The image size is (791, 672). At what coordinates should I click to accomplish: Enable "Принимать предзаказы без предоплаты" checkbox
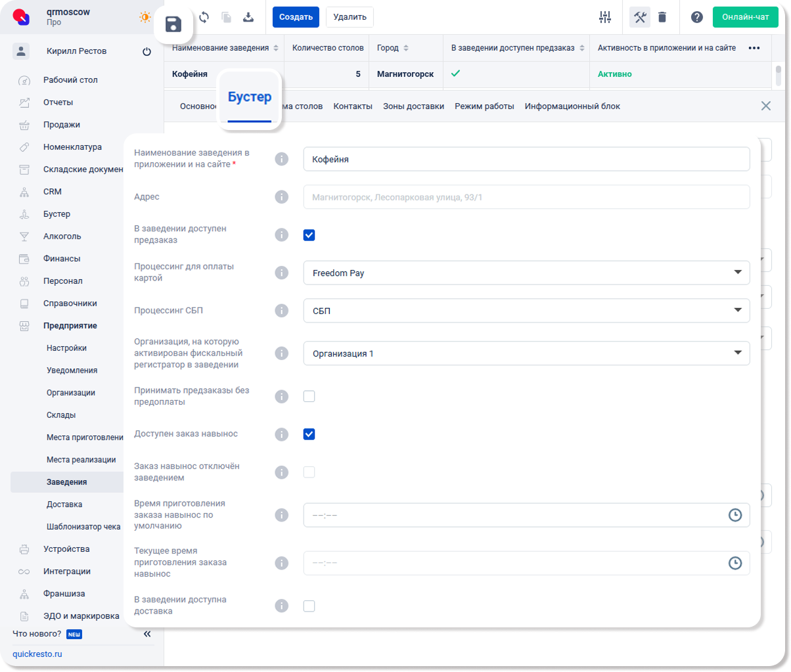[309, 396]
